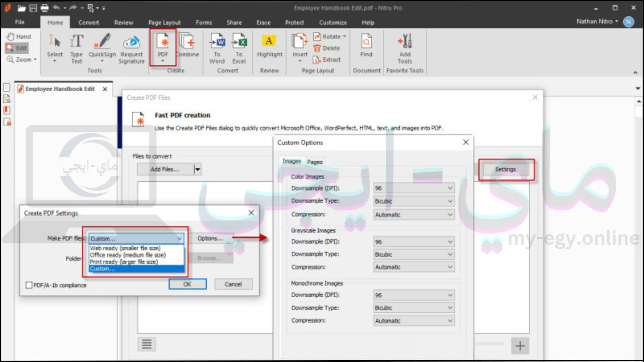Click the Print icon in title bar
The width and height of the screenshot is (644, 362).
pos(44,8)
